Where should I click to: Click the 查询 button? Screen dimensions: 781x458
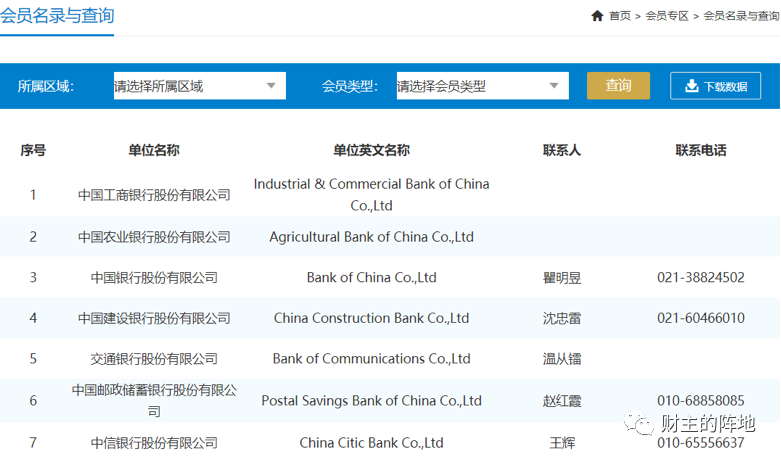click(x=618, y=86)
